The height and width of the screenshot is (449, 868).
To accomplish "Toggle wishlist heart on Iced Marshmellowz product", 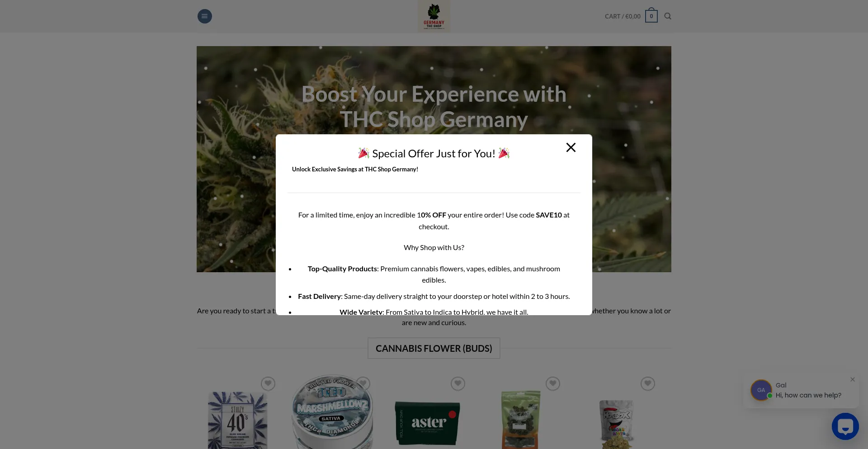I will tap(363, 384).
